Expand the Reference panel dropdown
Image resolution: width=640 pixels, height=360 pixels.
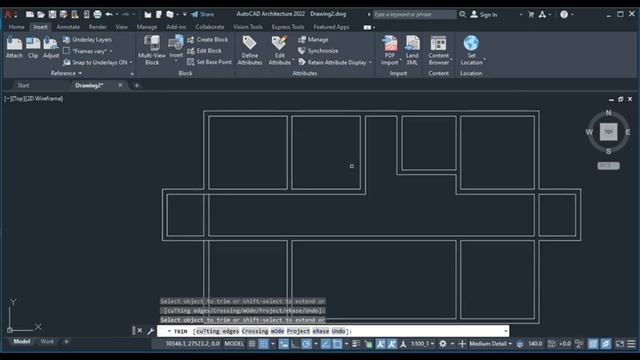tap(80, 73)
